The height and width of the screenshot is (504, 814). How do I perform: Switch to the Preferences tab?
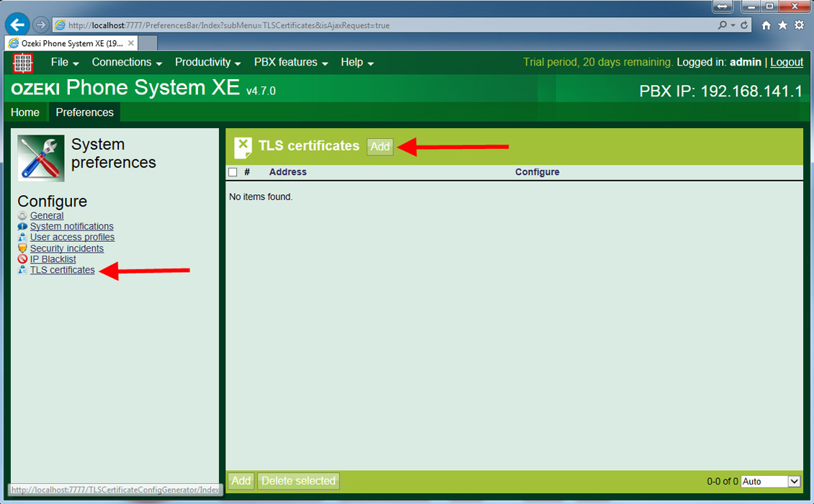click(84, 112)
